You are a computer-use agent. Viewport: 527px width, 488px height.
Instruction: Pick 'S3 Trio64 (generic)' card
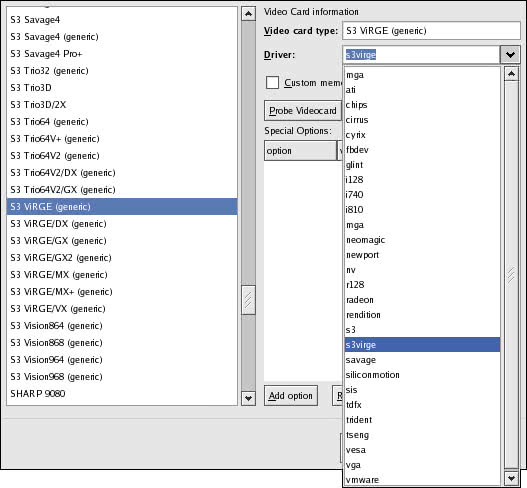[x=122, y=122]
